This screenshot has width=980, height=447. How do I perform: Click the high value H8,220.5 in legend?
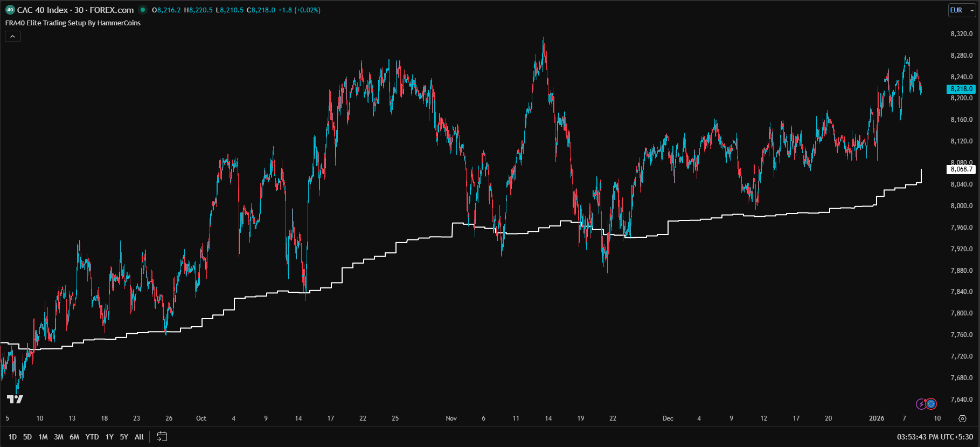tap(198, 10)
